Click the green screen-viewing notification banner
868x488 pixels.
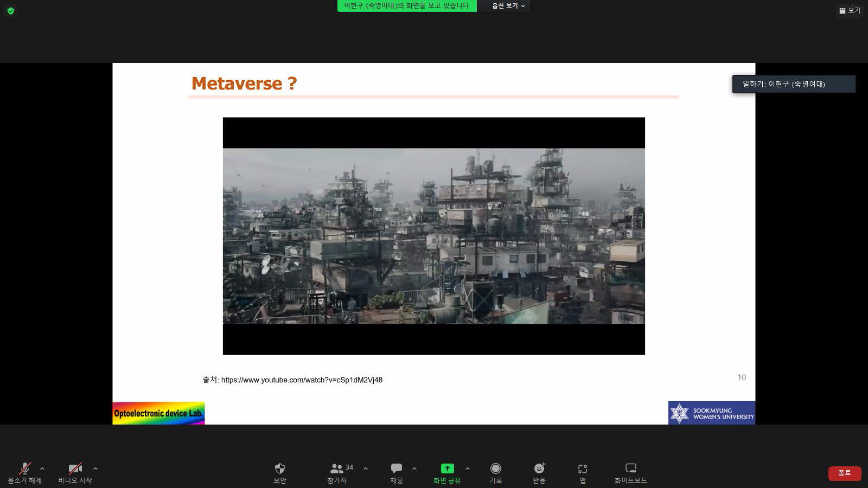(407, 5)
